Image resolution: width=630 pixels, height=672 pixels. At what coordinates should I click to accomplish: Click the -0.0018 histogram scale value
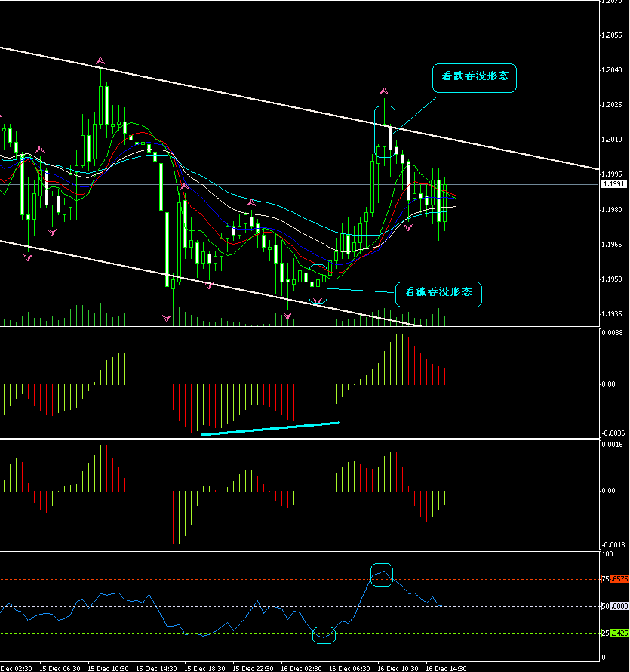tap(613, 545)
